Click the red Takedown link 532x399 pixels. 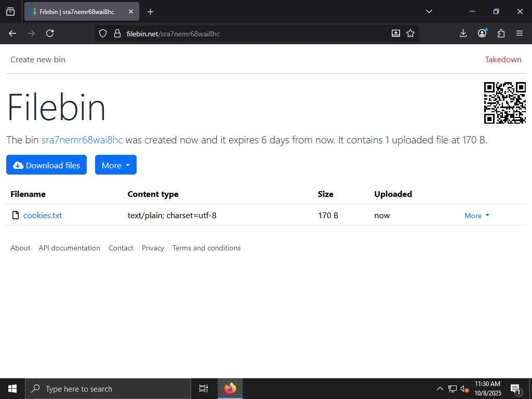point(503,59)
